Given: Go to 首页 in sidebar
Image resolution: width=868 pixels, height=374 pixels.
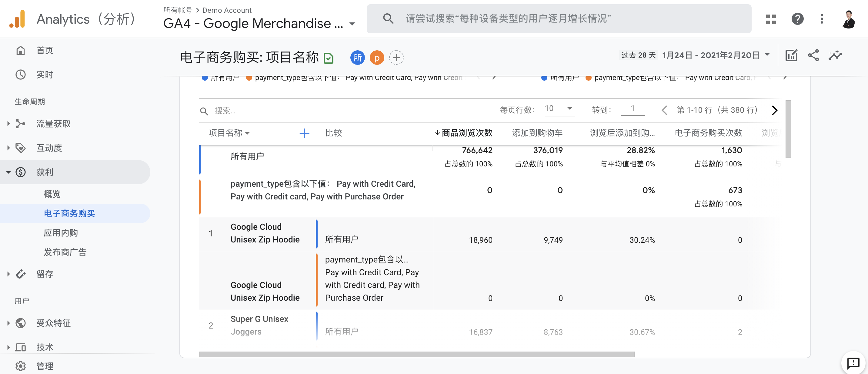Looking at the screenshot, I should pyautogui.click(x=45, y=51).
